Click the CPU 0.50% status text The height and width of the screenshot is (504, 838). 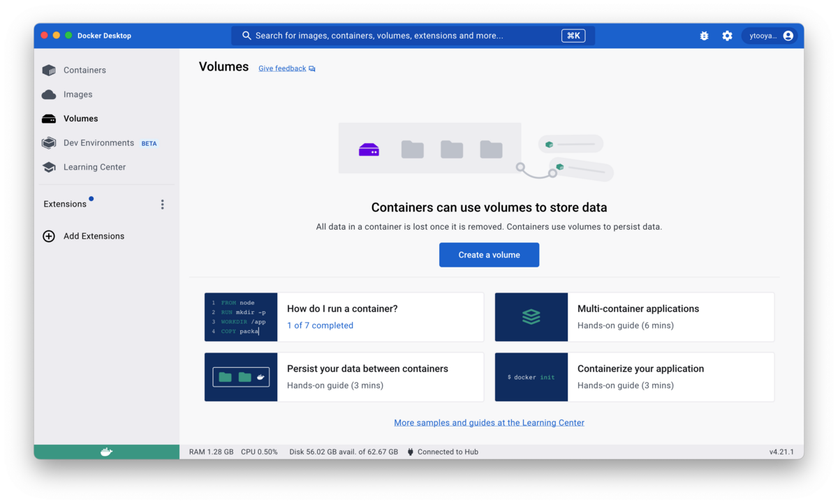tap(259, 452)
